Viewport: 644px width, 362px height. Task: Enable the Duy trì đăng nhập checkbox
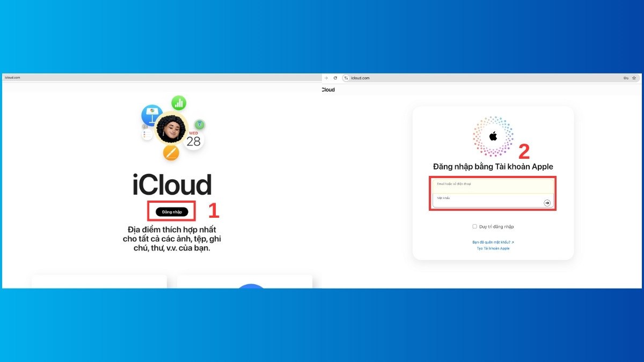pos(475,226)
